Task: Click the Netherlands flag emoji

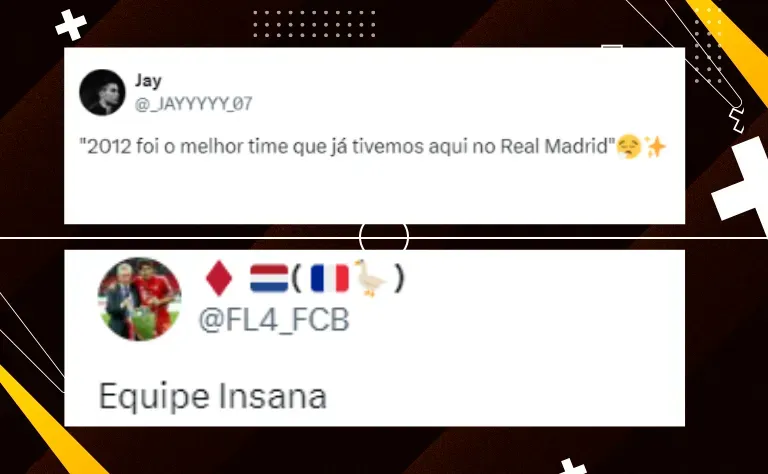Action: click(x=269, y=279)
